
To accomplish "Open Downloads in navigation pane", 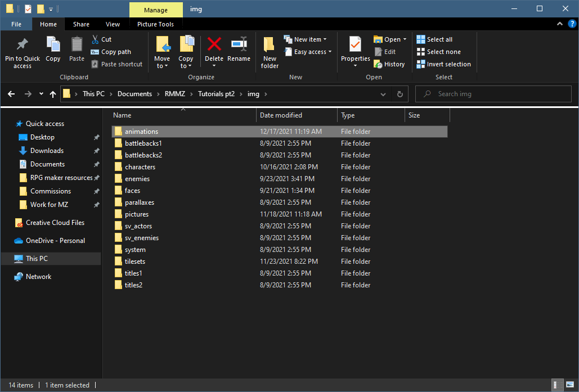I will [47, 151].
